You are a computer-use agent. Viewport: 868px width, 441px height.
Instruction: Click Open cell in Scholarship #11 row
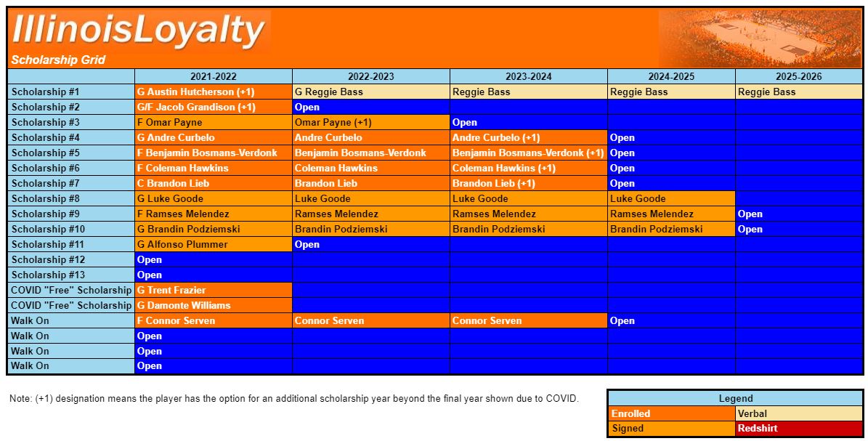coord(371,244)
